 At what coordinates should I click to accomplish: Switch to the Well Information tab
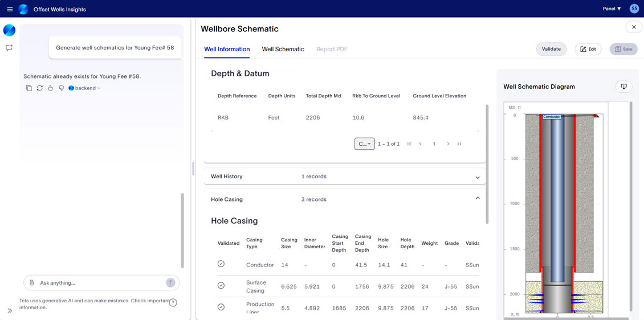click(227, 49)
